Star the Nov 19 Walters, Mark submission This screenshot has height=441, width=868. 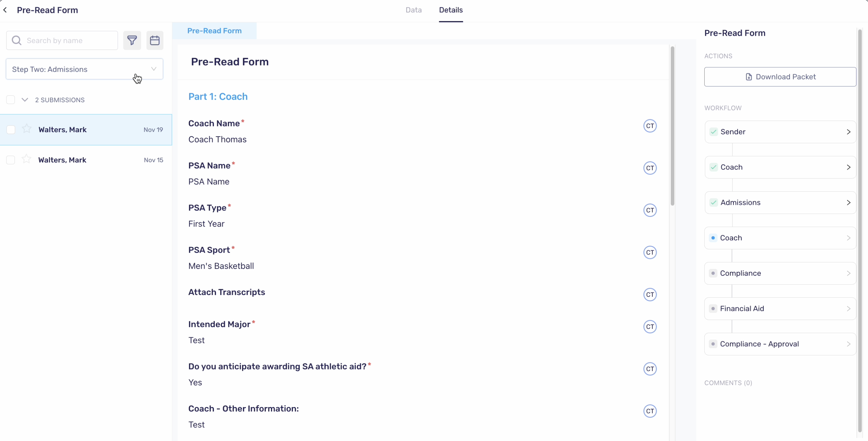(x=27, y=129)
